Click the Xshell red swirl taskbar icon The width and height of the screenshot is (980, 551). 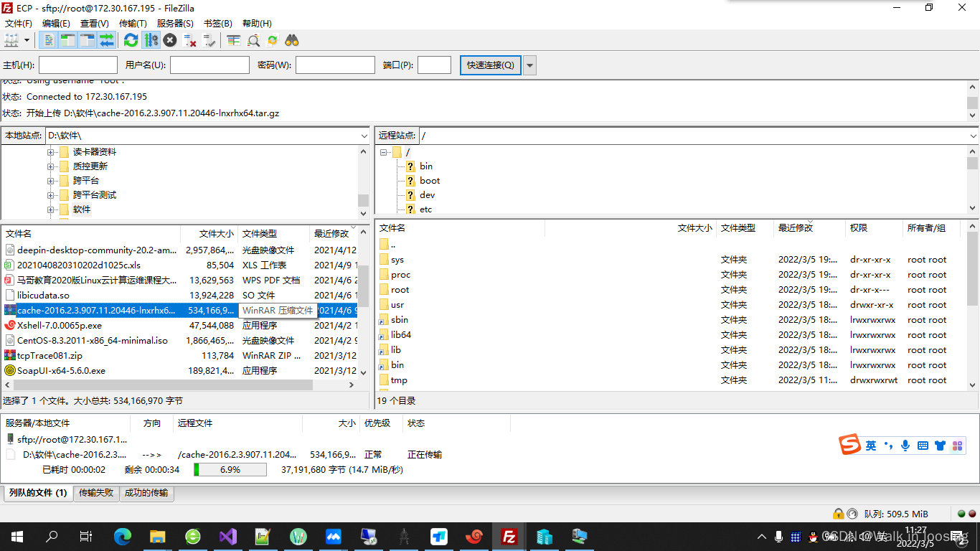(474, 536)
